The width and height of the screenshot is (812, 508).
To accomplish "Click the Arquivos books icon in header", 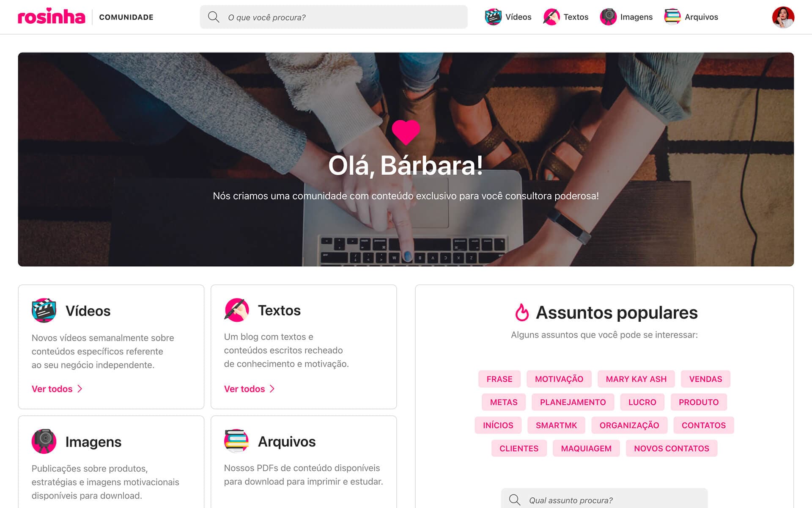I will point(672,17).
